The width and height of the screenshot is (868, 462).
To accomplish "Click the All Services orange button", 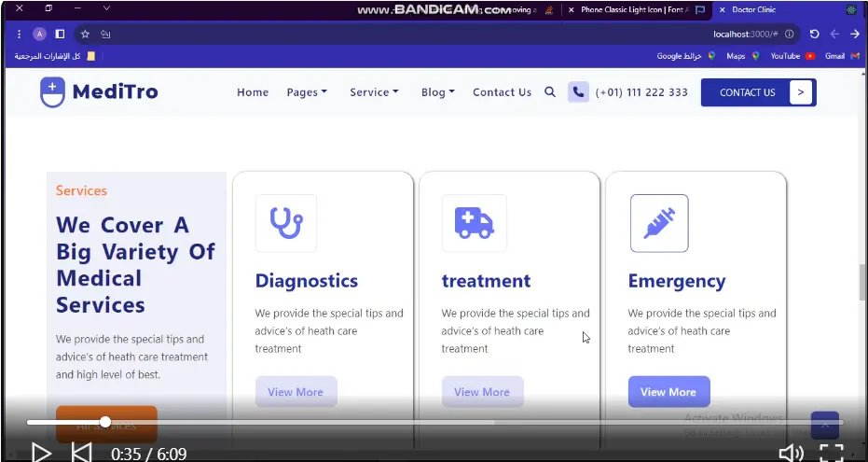I will 106,425.
